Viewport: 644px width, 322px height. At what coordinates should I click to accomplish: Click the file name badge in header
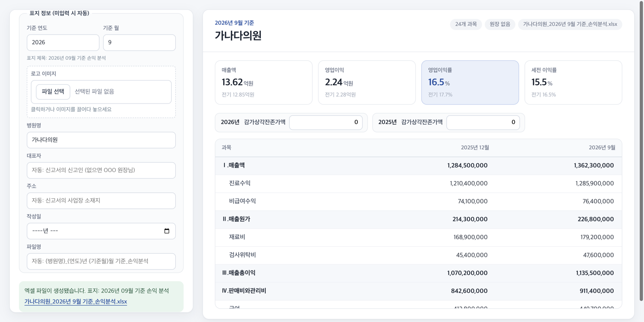570,24
